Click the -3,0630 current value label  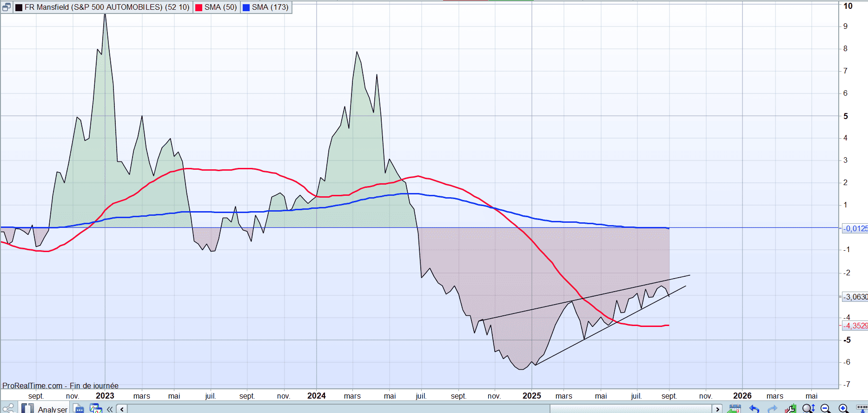click(855, 297)
